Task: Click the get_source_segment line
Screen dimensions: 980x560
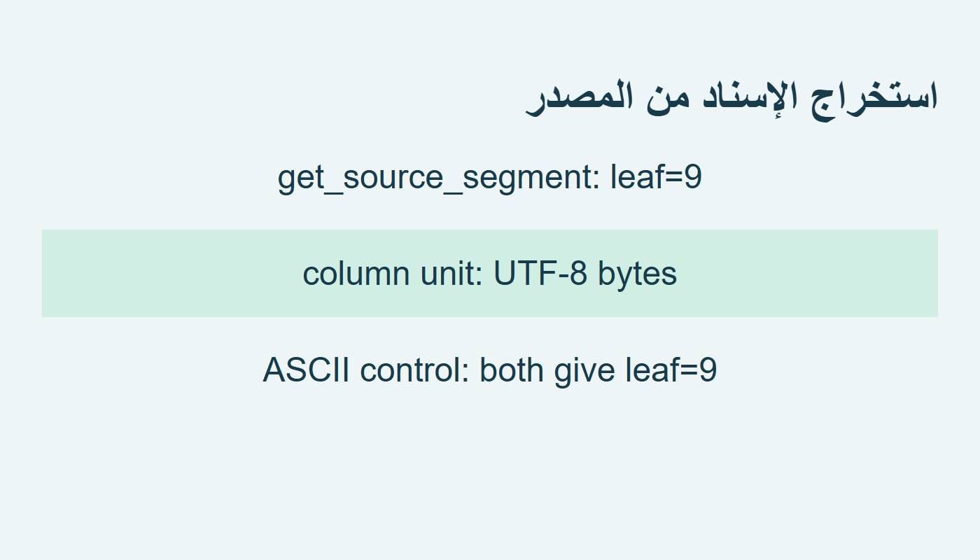Action: [x=490, y=178]
